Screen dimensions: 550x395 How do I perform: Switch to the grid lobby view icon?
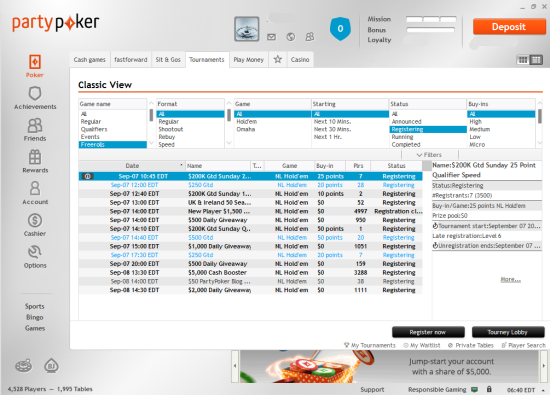click(x=523, y=60)
